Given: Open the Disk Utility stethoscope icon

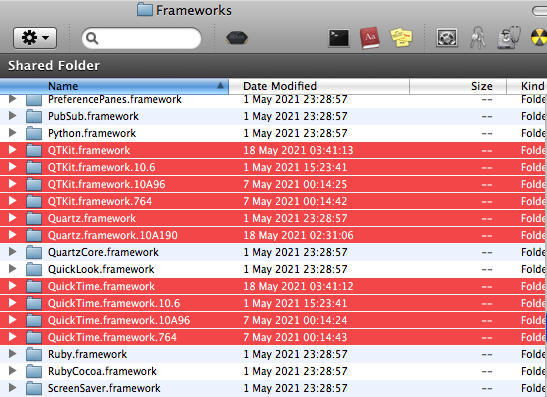Looking at the screenshot, I should coord(509,38).
